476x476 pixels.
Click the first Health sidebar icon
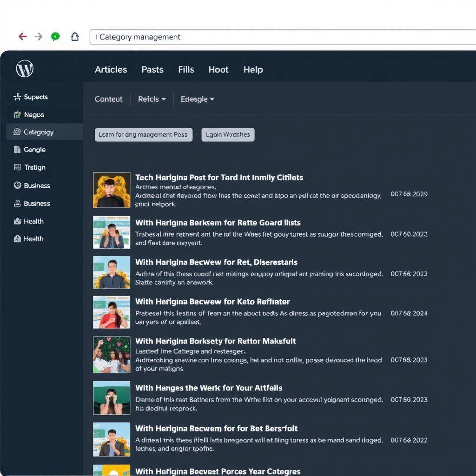click(17, 221)
